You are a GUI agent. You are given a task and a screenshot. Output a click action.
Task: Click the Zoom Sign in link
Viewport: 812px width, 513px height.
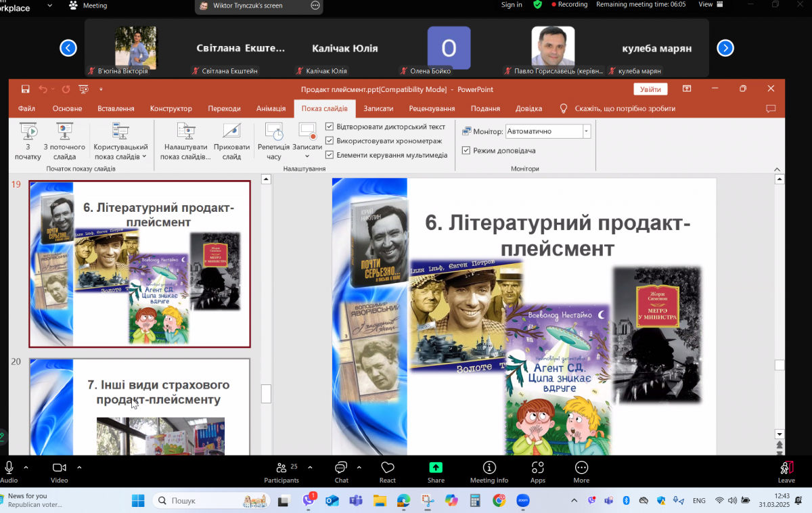click(x=512, y=5)
